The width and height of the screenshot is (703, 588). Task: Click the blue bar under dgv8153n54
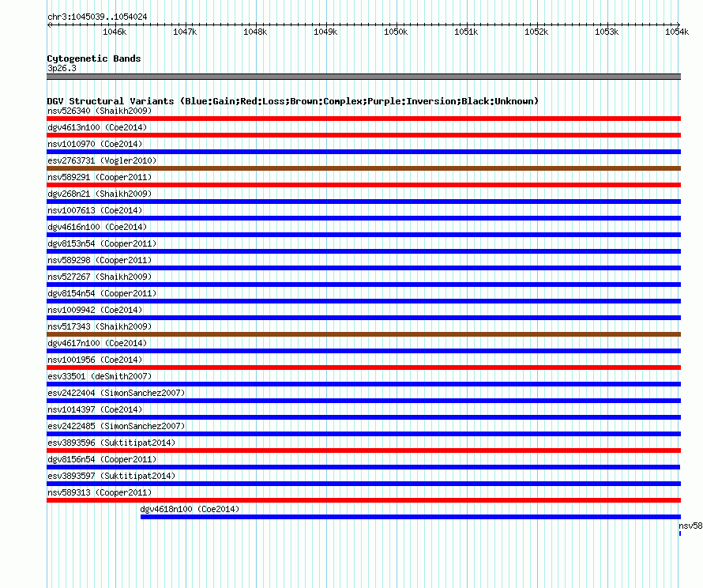363,251
